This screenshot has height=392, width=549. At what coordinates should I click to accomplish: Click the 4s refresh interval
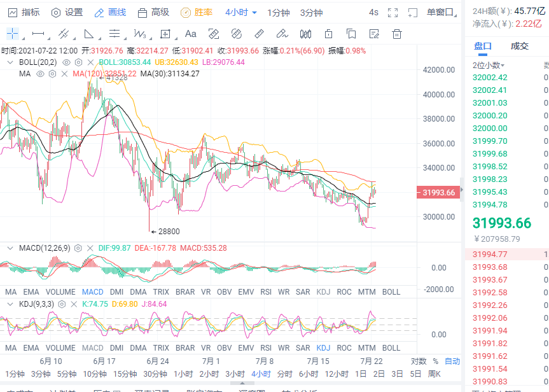[x=373, y=13]
